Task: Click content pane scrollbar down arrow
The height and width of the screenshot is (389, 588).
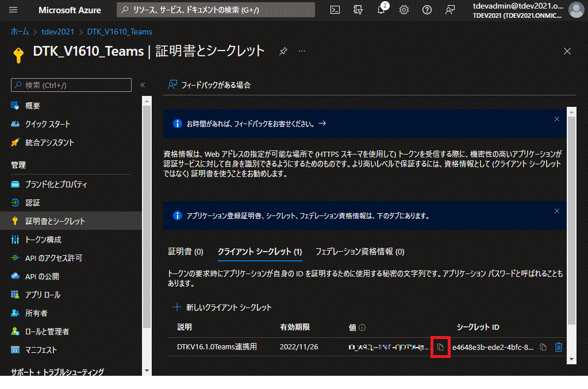Action: 571,359
